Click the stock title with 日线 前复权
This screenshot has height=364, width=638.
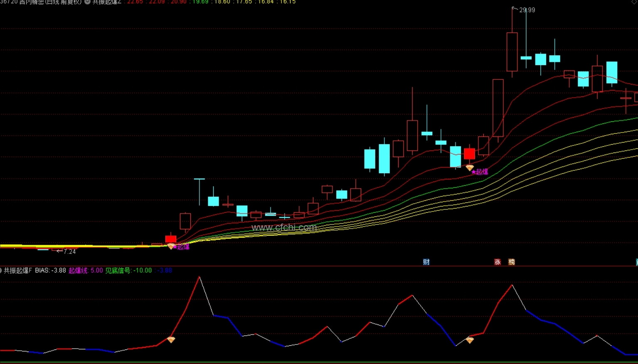(41, 2)
